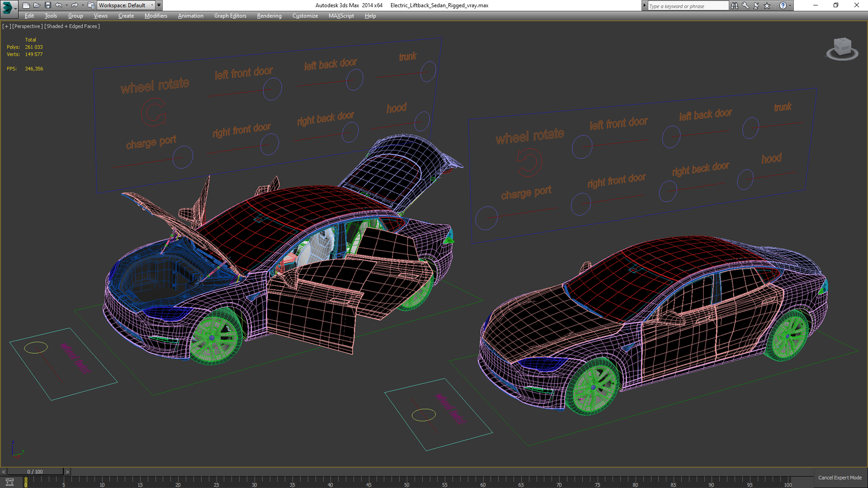Open Mini Curve Editor icon
Screen dimensions: 868x488
(10, 482)
